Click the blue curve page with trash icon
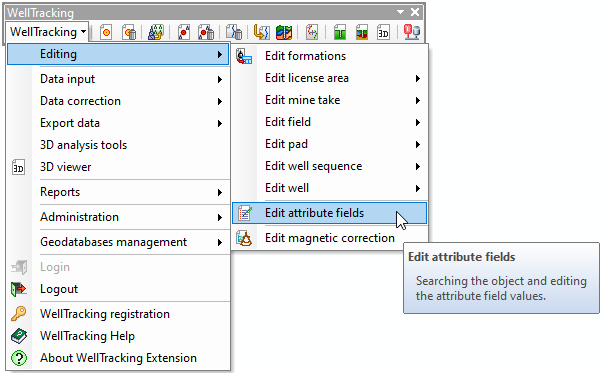 (x=234, y=32)
